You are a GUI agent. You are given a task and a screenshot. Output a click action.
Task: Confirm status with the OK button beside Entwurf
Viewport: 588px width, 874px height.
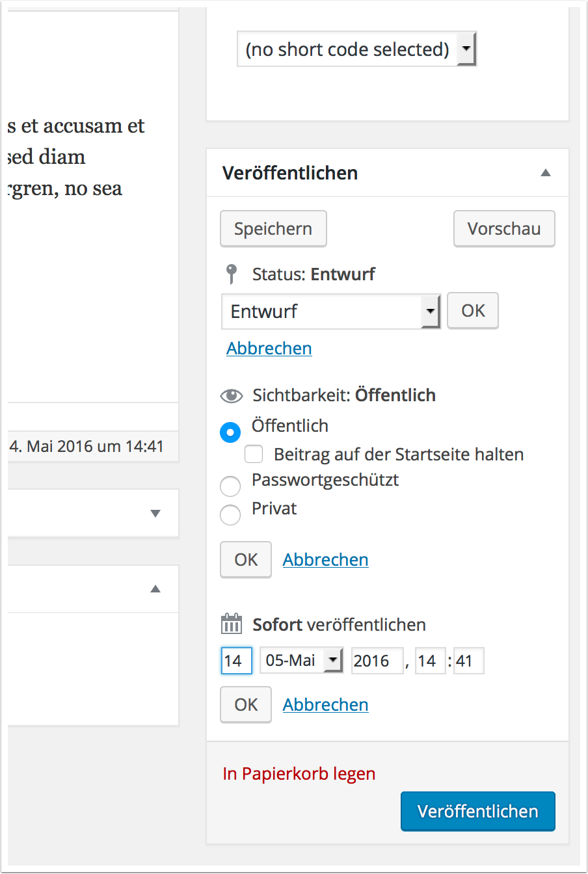coord(473,311)
